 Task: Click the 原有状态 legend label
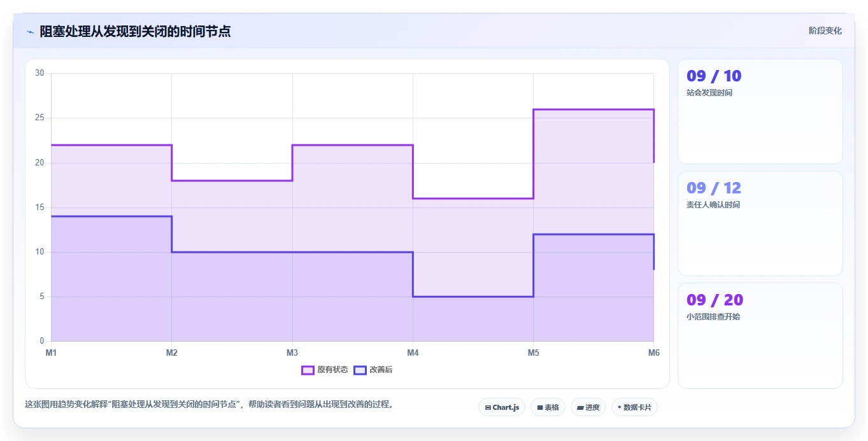(332, 370)
